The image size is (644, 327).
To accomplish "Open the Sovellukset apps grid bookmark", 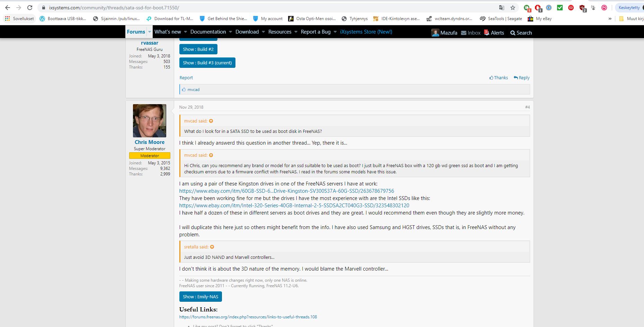I will [x=19, y=19].
